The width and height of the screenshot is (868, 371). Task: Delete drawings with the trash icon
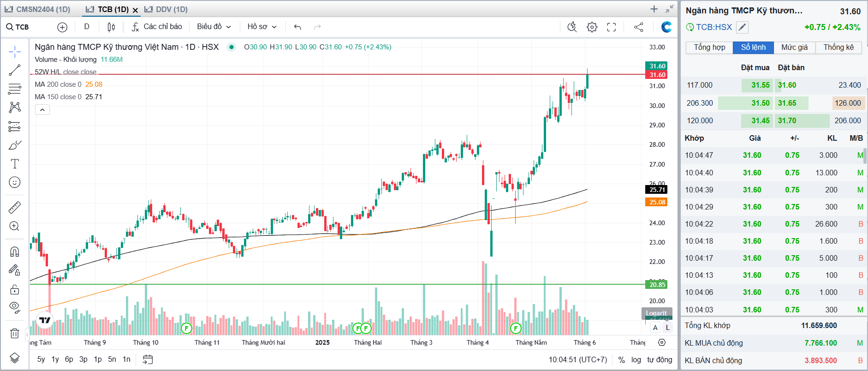pyautogui.click(x=14, y=333)
